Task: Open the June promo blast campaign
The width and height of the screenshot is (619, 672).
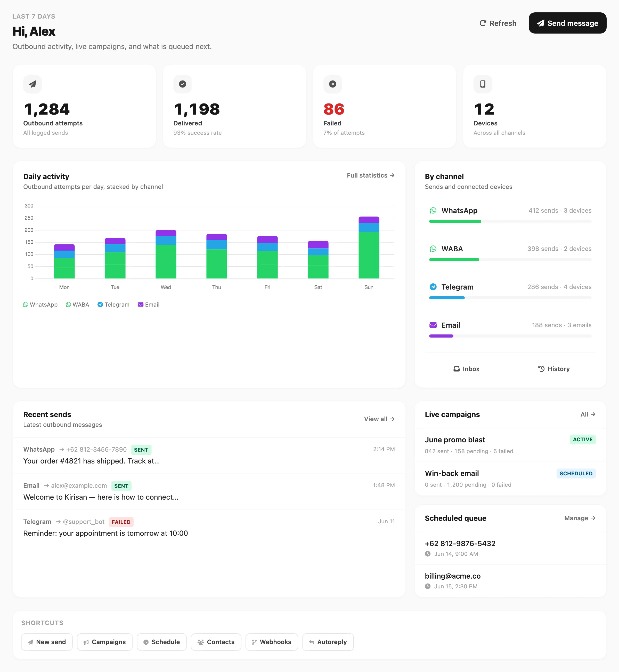Action: (x=510, y=445)
